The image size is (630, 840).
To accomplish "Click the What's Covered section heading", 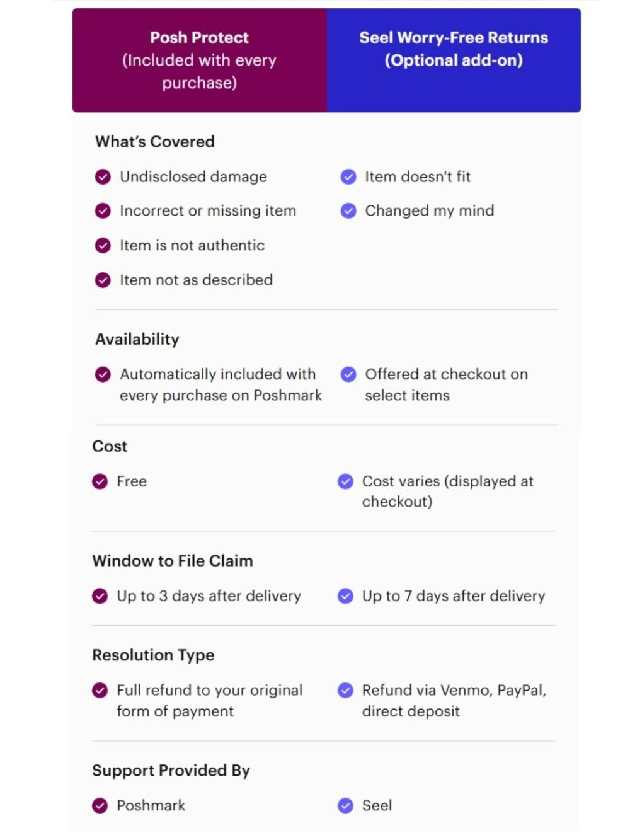I will pyautogui.click(x=155, y=142).
